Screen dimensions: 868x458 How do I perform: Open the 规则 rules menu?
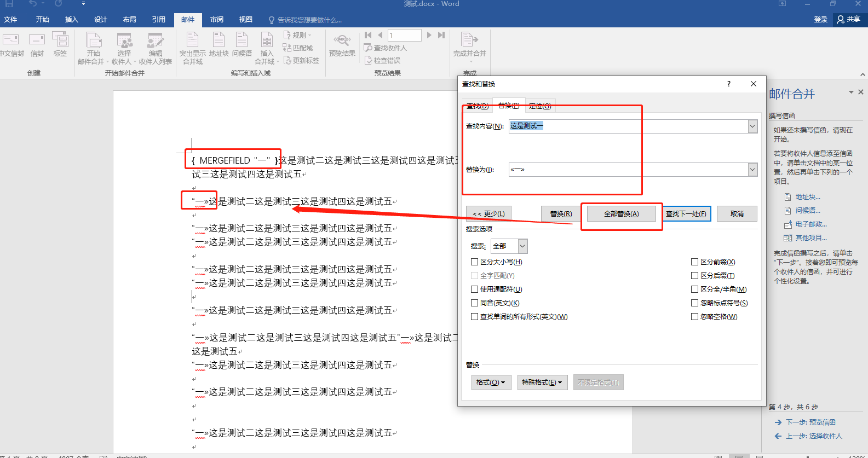tap(297, 35)
